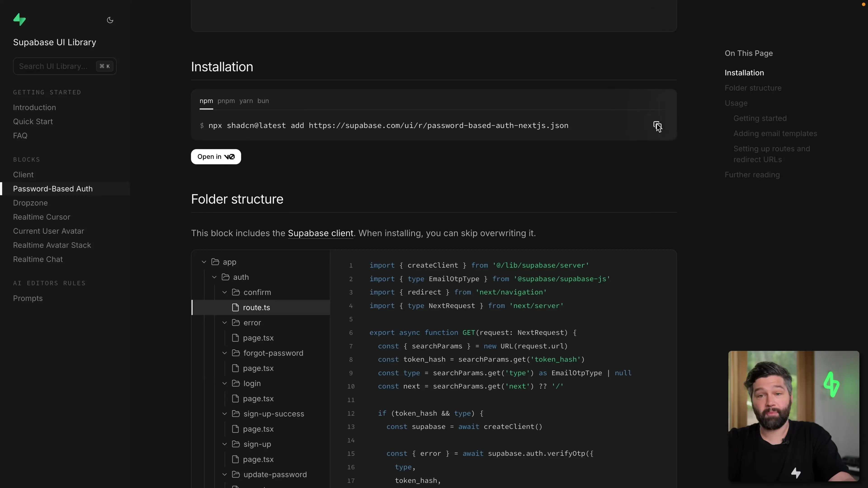Screen dimensions: 868x488
Task: Switch to the bun tab
Action: pyautogui.click(x=263, y=101)
